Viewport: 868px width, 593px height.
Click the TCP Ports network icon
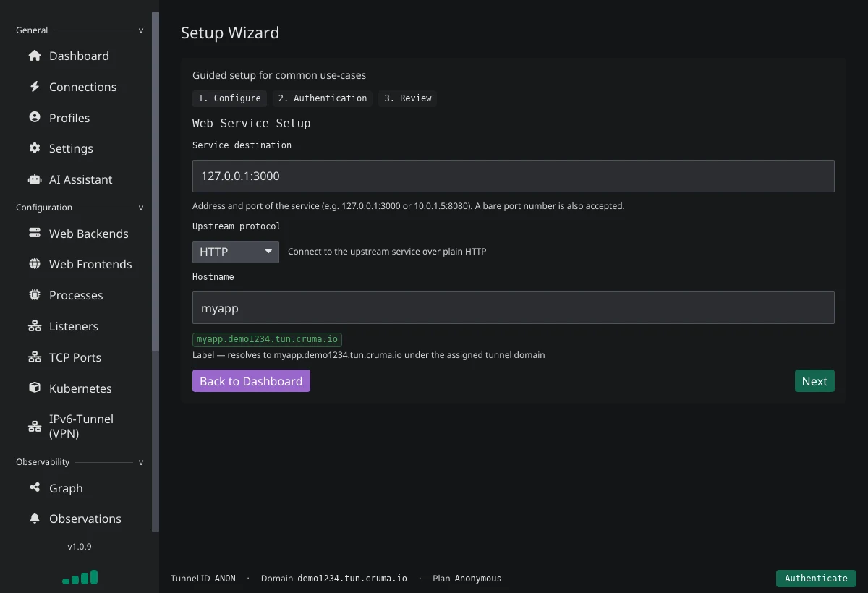pyautogui.click(x=35, y=357)
